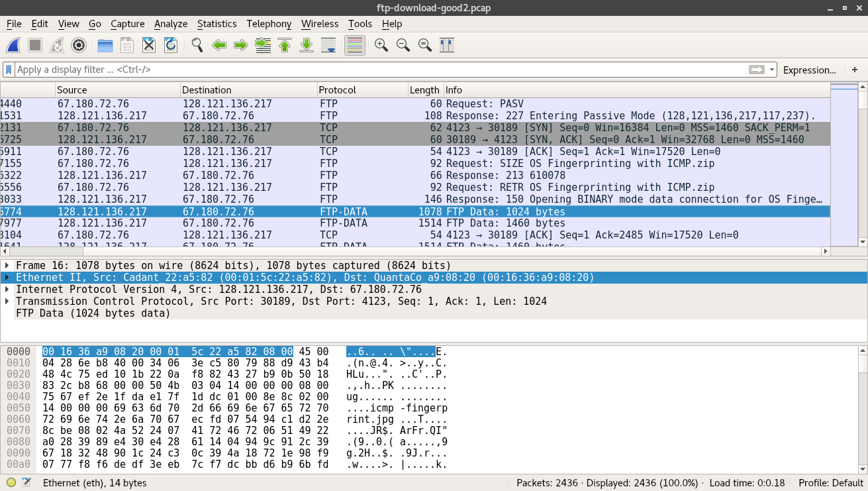Jump to the first packet

pos(285,45)
